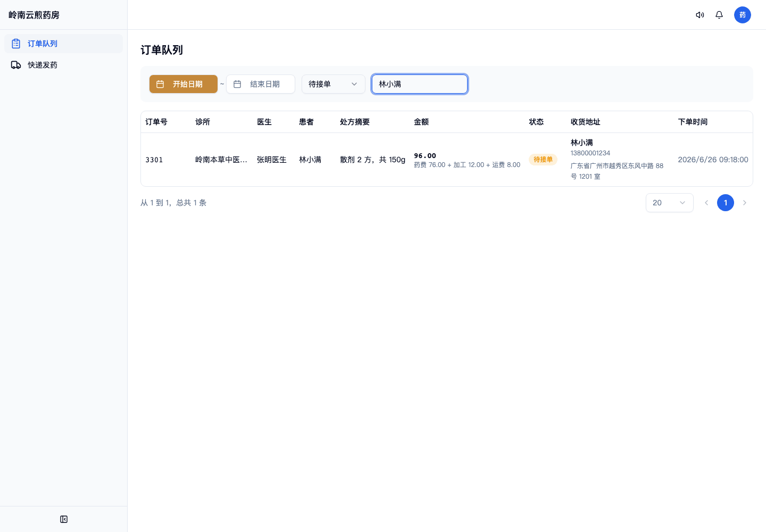Focus the search field containing 林小满
This screenshot has height=532, width=766.
click(x=420, y=84)
